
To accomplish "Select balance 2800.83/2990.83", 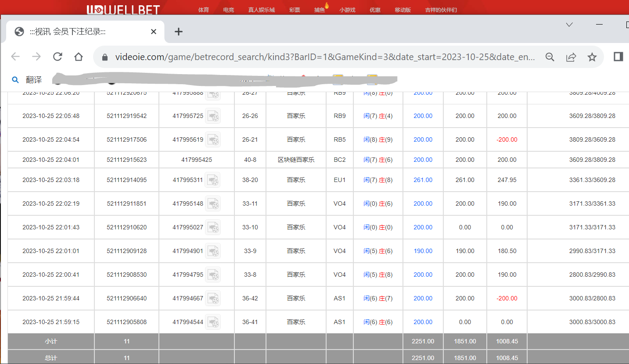I will 592,275.
